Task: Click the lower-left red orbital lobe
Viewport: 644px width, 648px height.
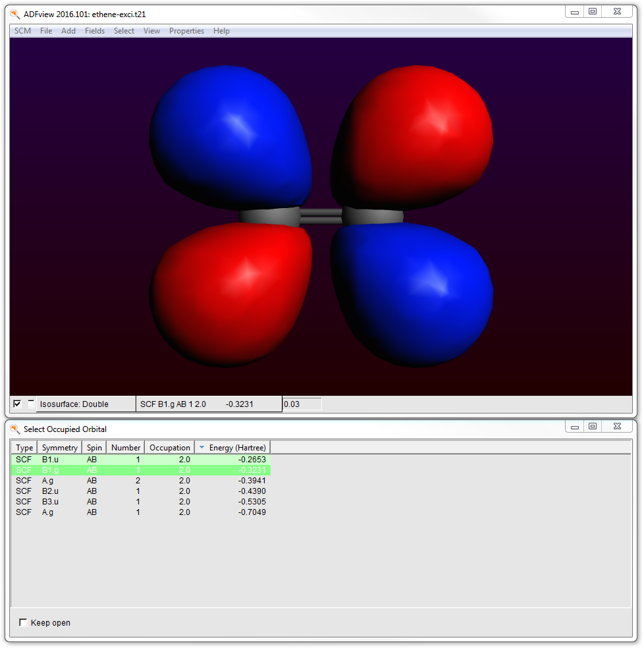Action: click(x=230, y=294)
